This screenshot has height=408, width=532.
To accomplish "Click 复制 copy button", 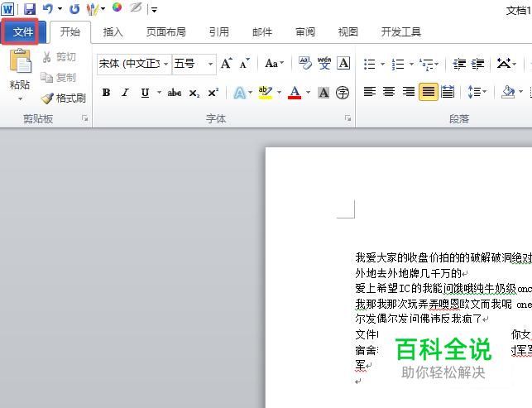I will point(59,78).
